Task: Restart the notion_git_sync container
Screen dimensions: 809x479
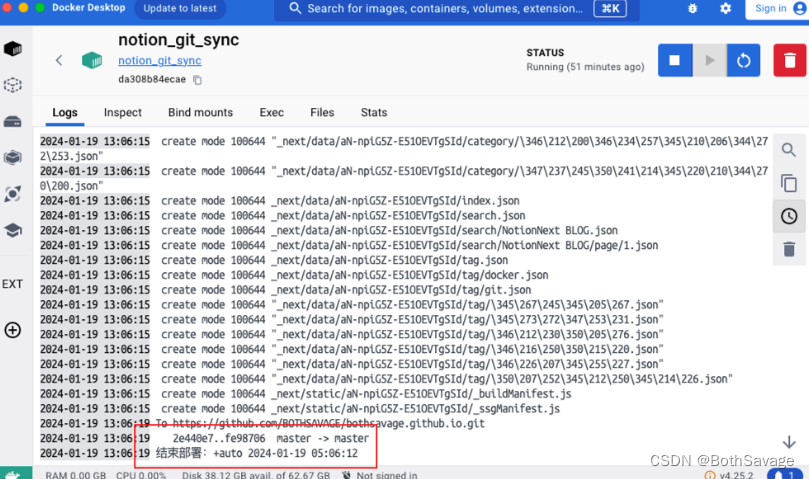Action: [x=743, y=60]
